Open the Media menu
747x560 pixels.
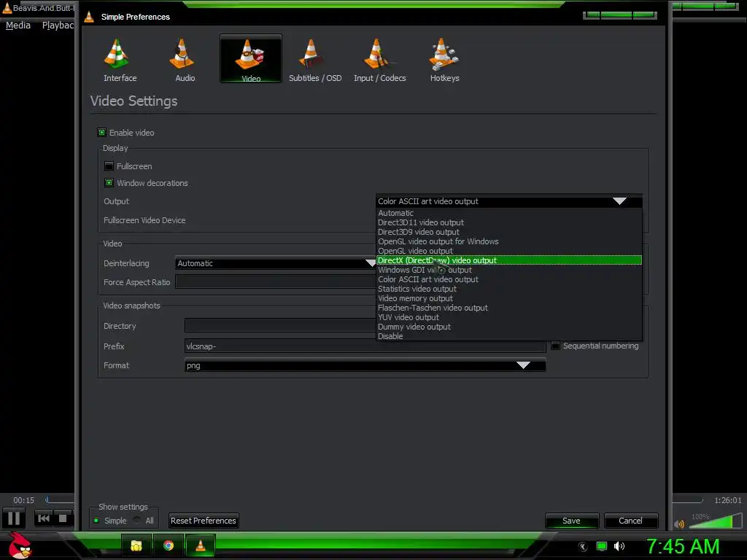tap(18, 26)
